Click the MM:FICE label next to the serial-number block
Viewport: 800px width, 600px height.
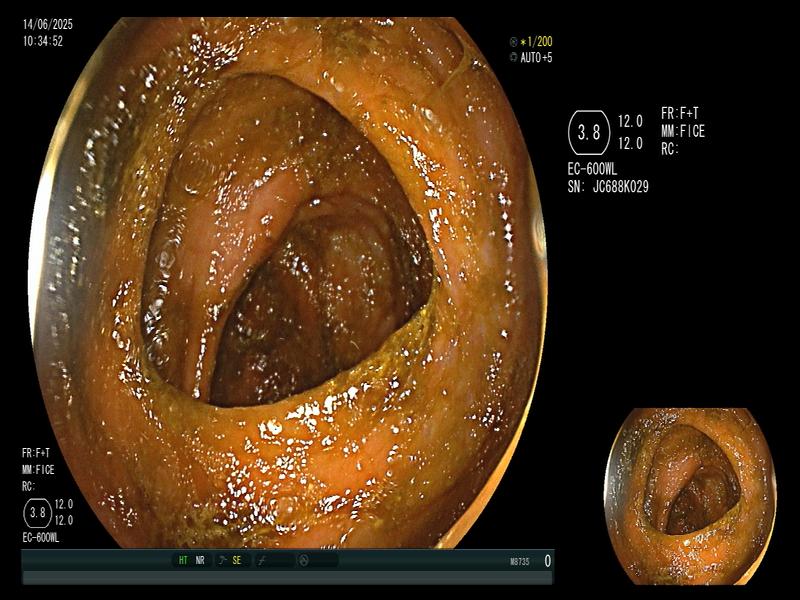(683, 131)
